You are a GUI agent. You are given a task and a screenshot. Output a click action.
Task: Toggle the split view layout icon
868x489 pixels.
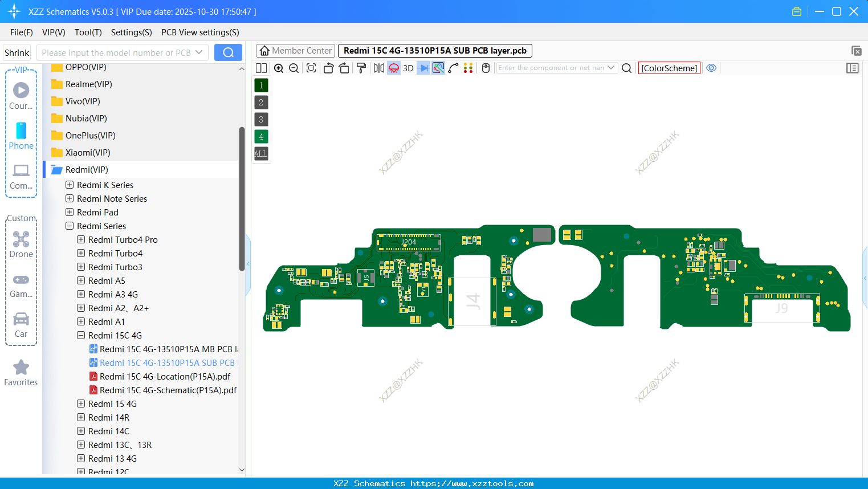tap(262, 68)
